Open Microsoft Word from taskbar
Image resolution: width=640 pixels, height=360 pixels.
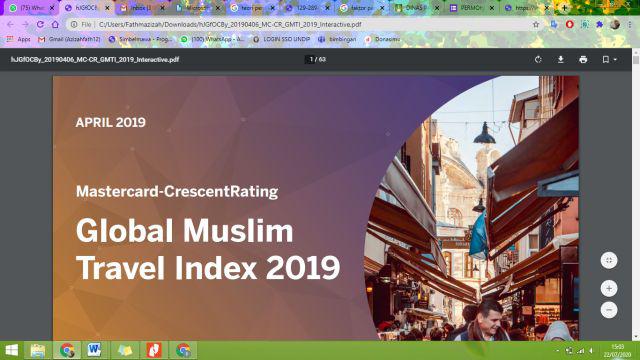pyautogui.click(x=94, y=350)
